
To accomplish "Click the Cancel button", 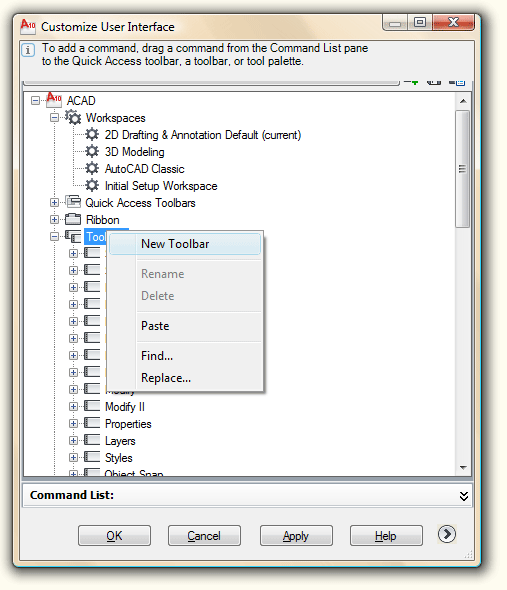I will (204, 535).
